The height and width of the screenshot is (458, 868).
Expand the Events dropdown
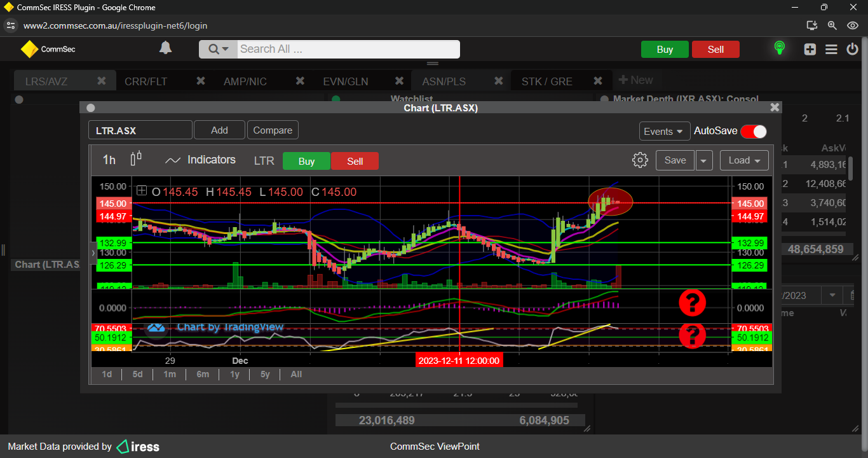click(665, 131)
